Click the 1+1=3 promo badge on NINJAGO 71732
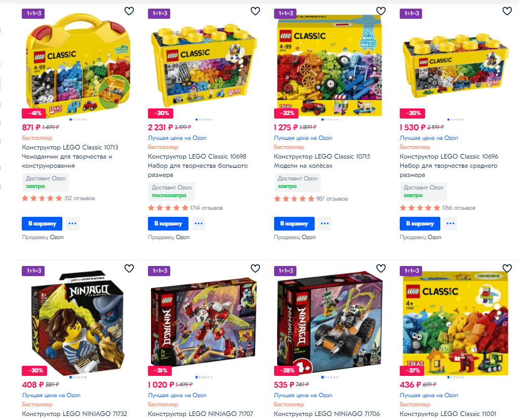The image size is (531, 420). pos(33,271)
